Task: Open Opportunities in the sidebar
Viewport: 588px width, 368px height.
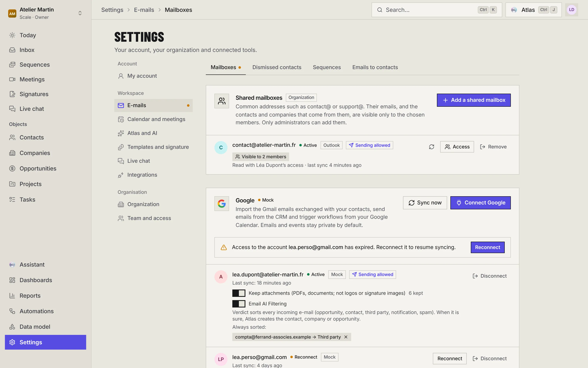Action: [46, 168]
